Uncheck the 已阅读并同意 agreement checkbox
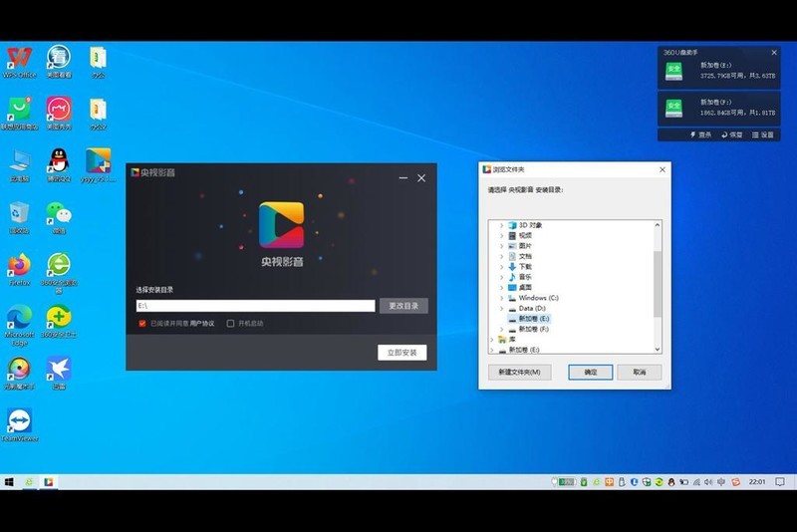Viewport: 797px width, 532px height. pyautogui.click(x=142, y=324)
